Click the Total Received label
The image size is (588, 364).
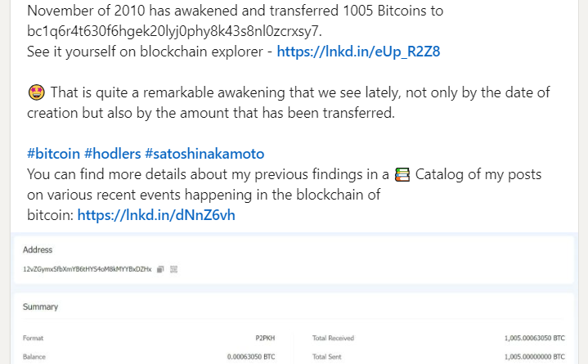tap(334, 337)
